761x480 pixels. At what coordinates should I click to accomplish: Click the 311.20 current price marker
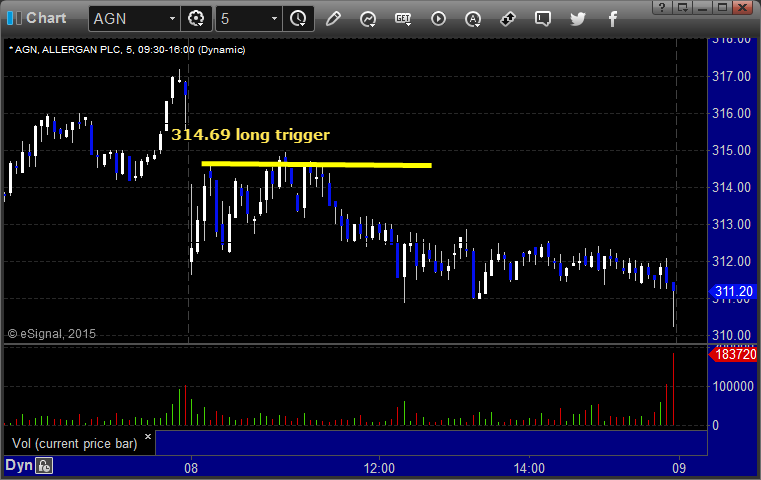point(733,292)
